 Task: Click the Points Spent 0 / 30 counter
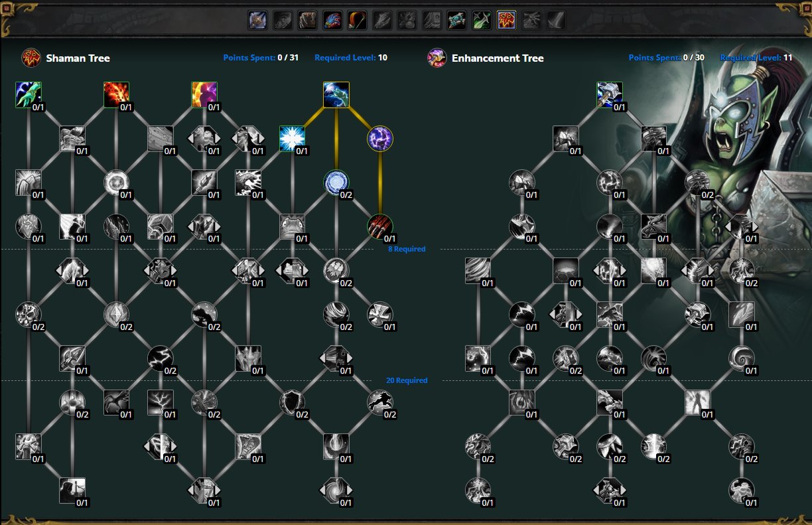667,58
